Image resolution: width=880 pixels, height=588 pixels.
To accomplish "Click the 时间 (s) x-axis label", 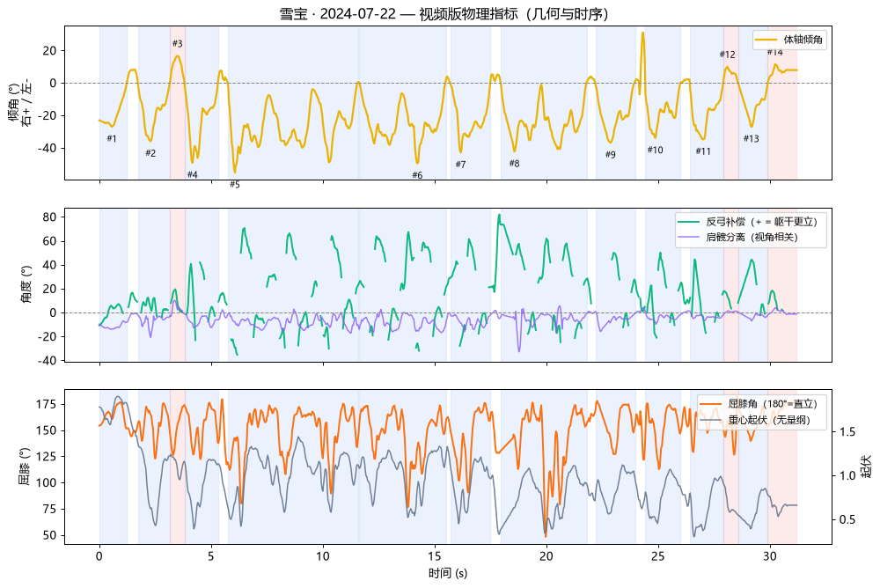I will click(x=448, y=573).
